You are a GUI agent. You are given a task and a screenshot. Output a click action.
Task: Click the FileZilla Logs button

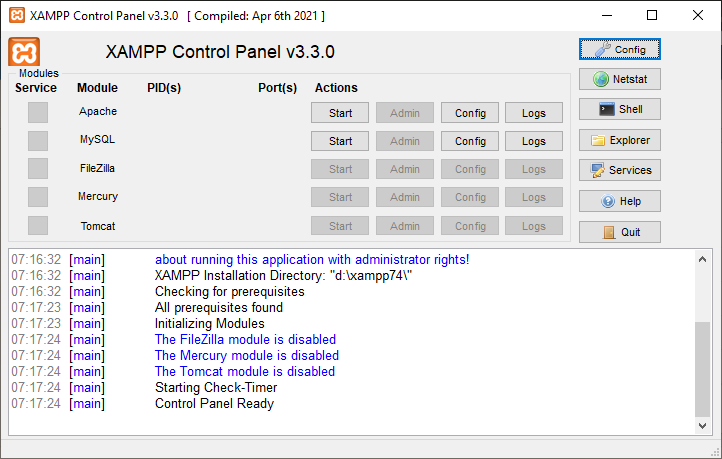tap(534, 169)
